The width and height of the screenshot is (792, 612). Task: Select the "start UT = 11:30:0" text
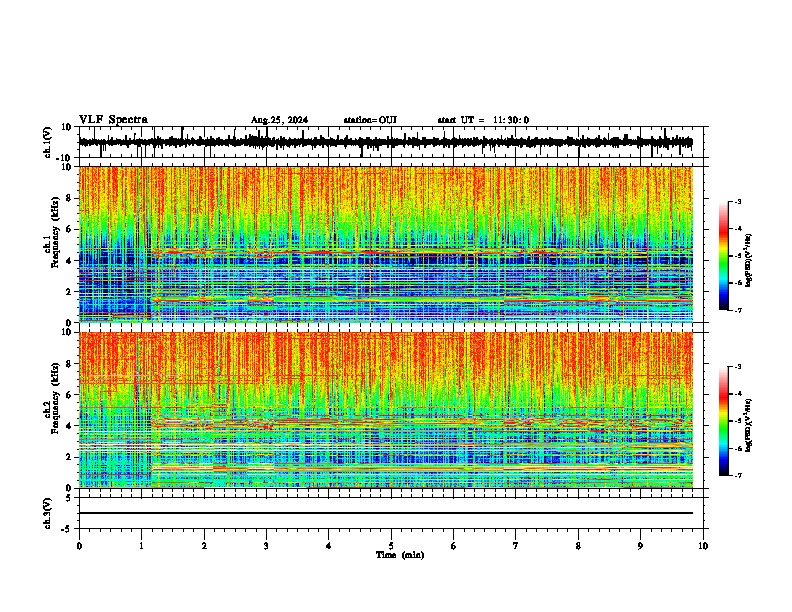[x=483, y=120]
